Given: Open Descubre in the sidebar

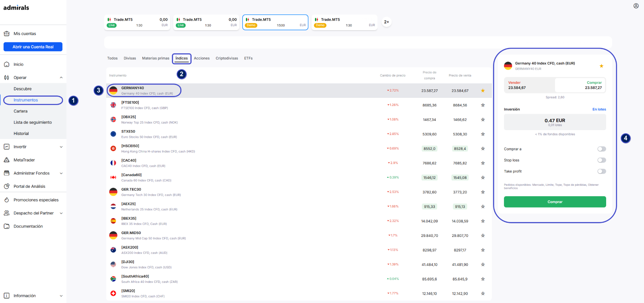Looking at the screenshot, I should [23, 89].
